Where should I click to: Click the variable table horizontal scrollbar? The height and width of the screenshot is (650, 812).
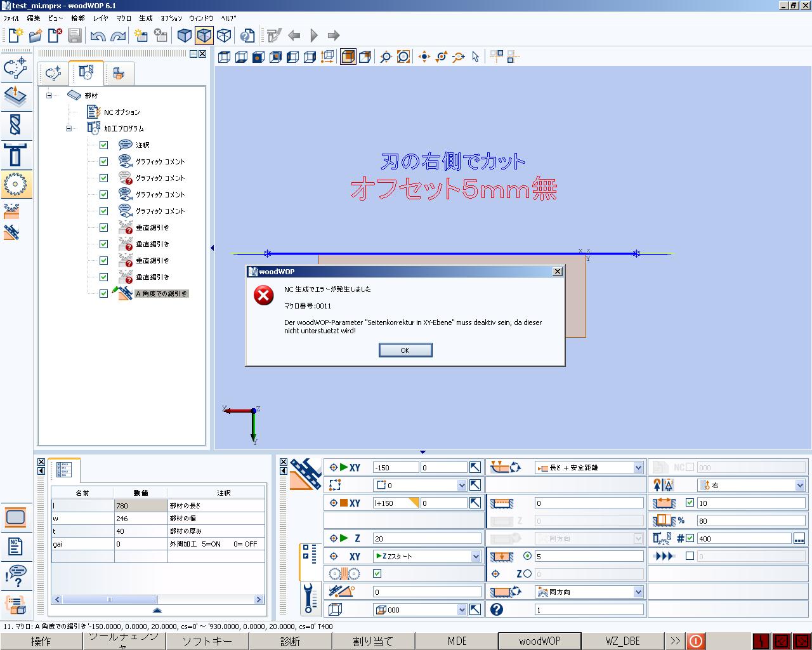157,599
